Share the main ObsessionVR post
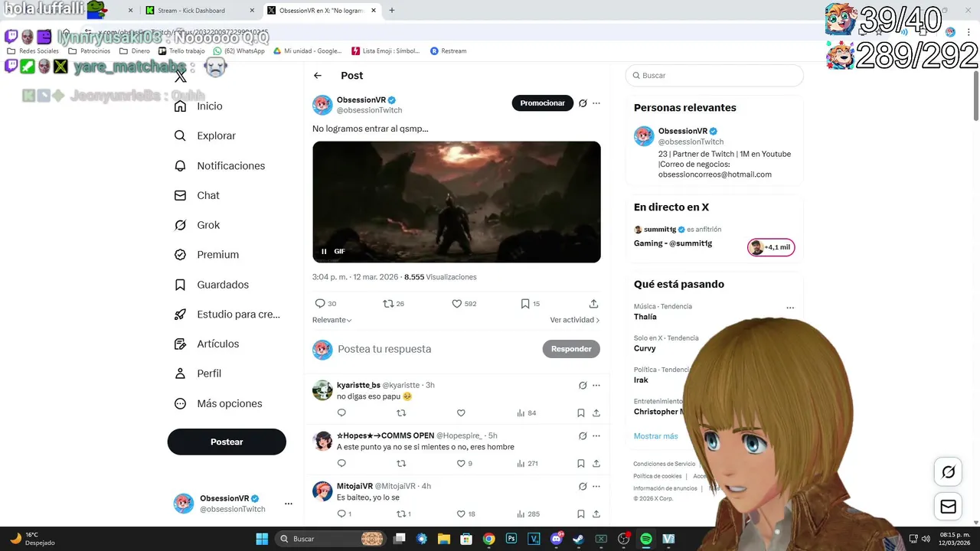The image size is (980, 551). [593, 304]
